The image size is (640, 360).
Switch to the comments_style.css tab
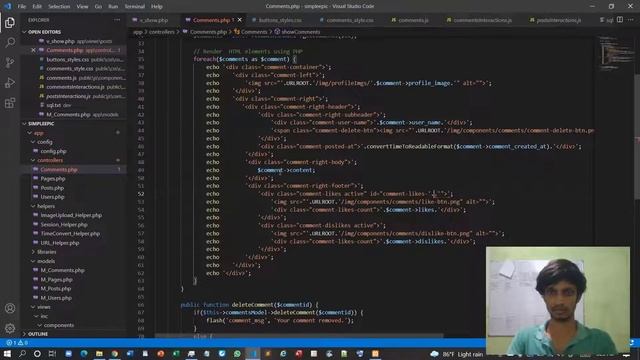pyautogui.click(x=349, y=20)
